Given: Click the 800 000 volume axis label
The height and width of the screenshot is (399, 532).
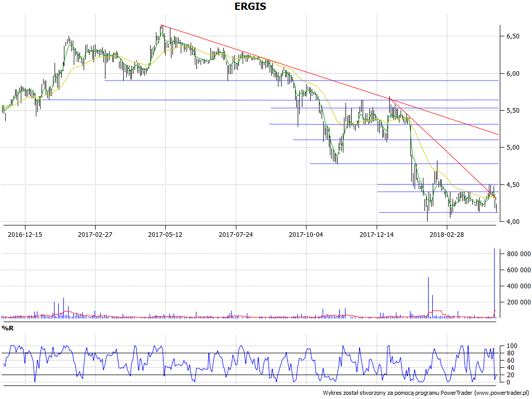Looking at the screenshot, I should click(518, 254).
